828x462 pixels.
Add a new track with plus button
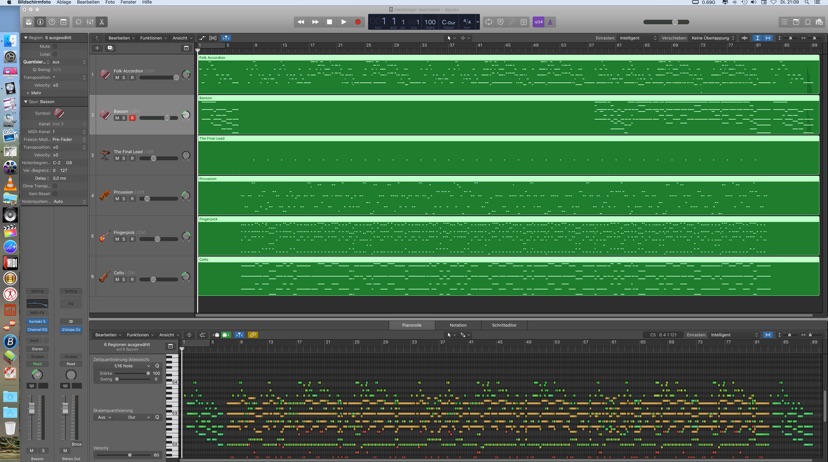(97, 48)
